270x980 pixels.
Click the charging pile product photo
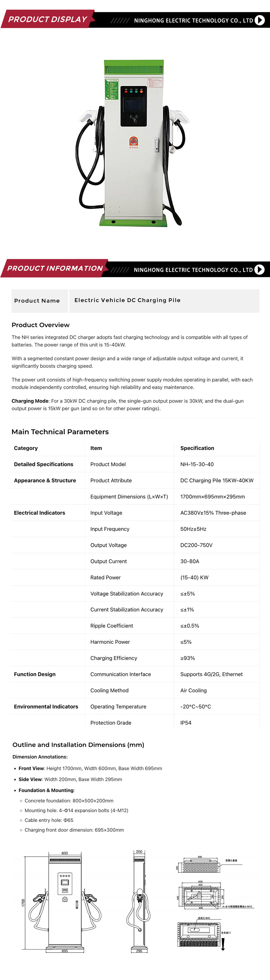tap(133, 143)
